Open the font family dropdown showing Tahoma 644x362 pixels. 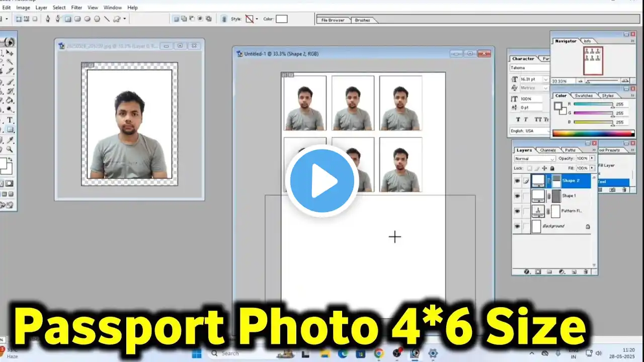[x=529, y=68]
